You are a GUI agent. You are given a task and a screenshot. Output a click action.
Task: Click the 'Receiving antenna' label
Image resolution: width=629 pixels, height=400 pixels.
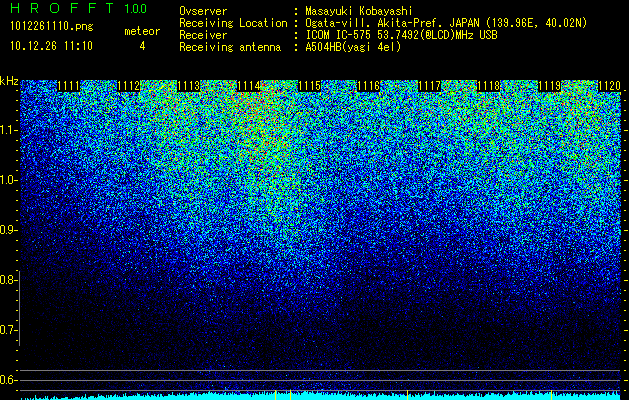(x=230, y=47)
